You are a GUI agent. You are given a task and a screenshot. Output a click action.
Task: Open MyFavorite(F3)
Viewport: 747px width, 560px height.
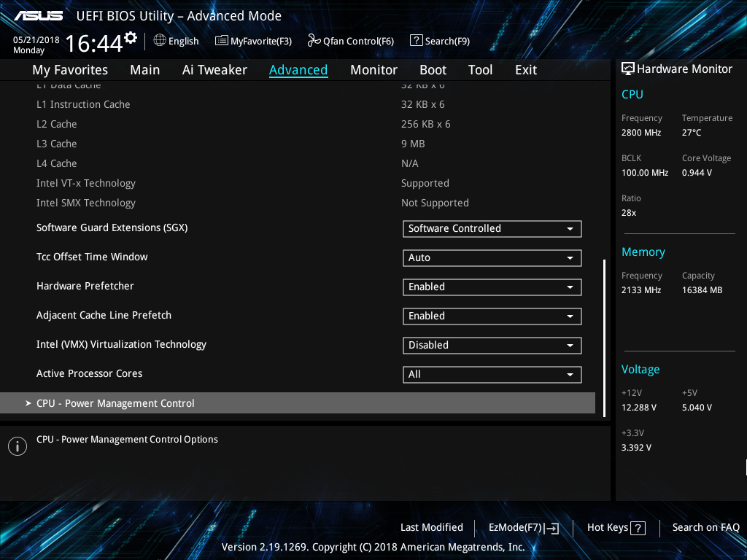[253, 41]
